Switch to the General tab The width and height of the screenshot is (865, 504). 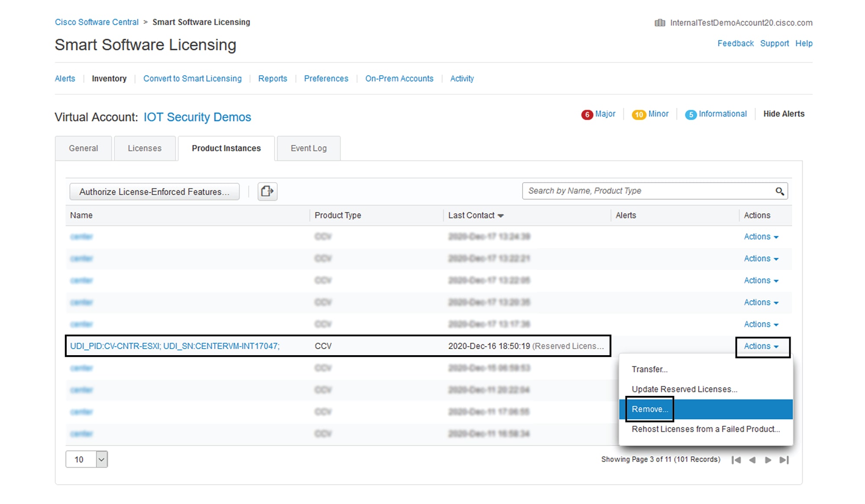click(x=84, y=148)
